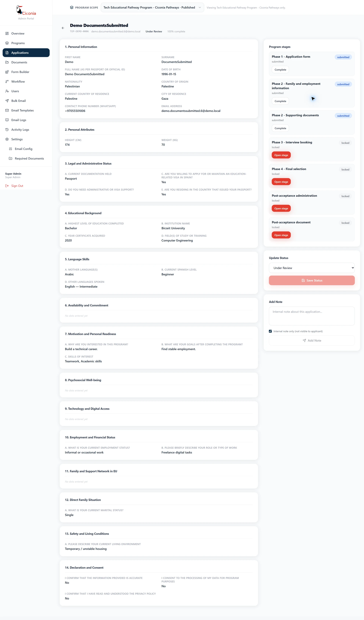Click Complete under Phase 2 Supporting documents
364x620 pixels.
coord(280,128)
